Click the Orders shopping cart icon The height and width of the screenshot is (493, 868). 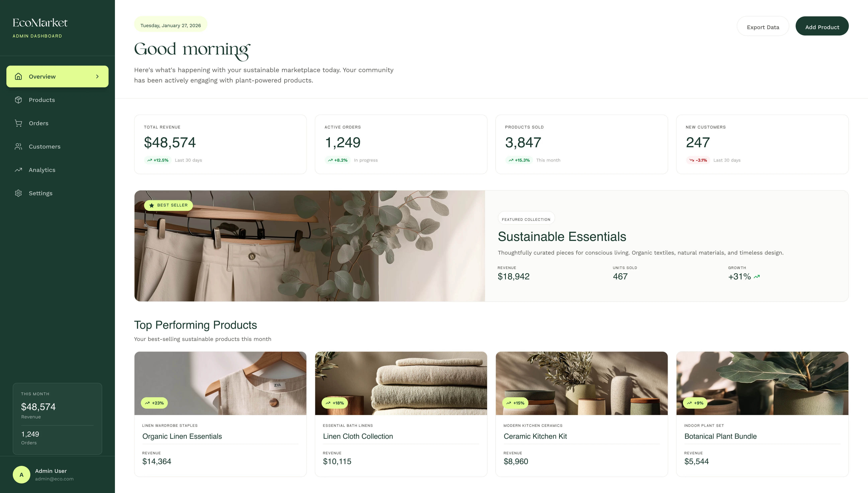point(18,123)
